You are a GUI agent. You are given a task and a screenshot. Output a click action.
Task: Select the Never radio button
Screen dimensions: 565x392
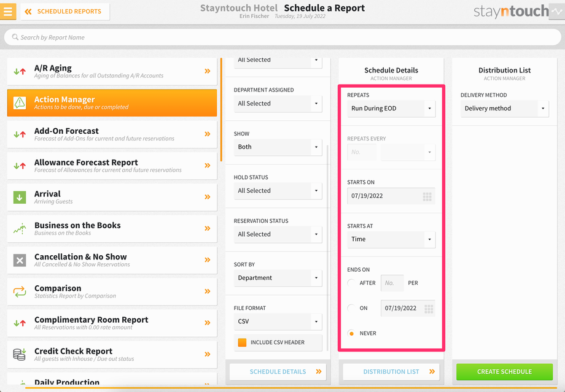[351, 333]
